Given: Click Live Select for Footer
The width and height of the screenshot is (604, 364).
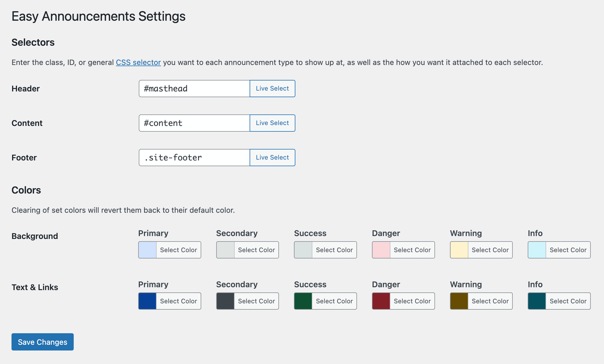Looking at the screenshot, I should 272,158.
